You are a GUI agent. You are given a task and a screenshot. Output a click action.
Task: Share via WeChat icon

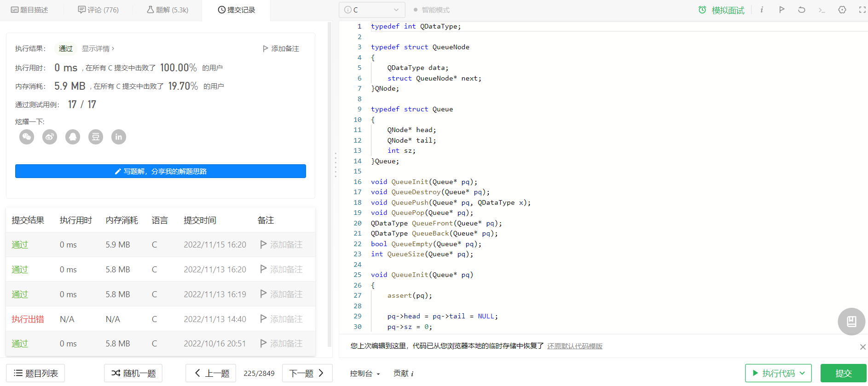click(27, 137)
